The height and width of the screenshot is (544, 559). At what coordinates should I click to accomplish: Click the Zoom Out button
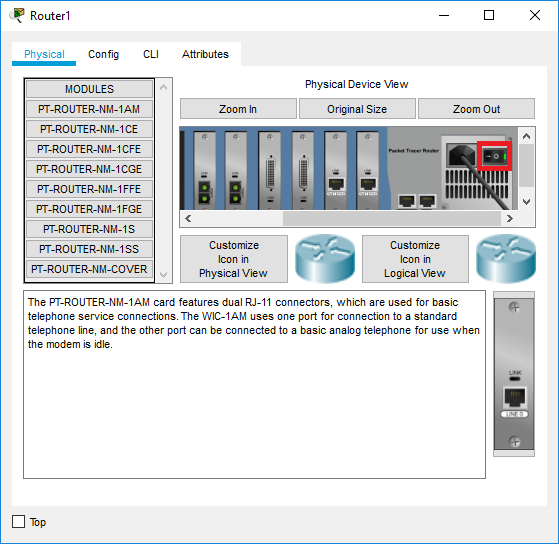coord(476,109)
